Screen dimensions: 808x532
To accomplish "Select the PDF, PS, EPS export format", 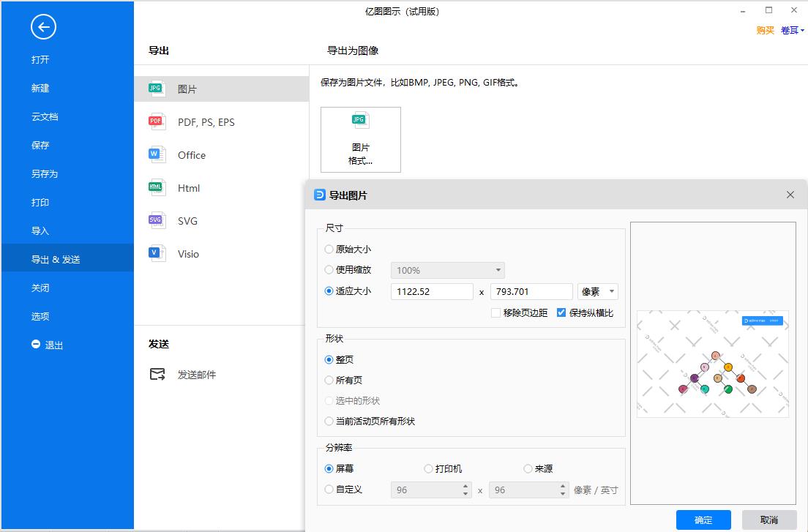I will click(205, 121).
